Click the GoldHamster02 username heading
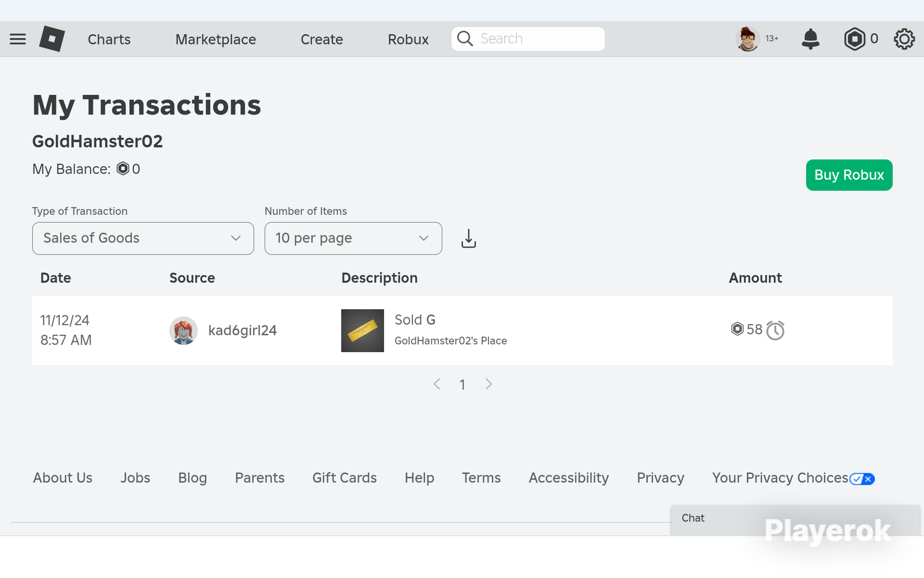 point(98,142)
